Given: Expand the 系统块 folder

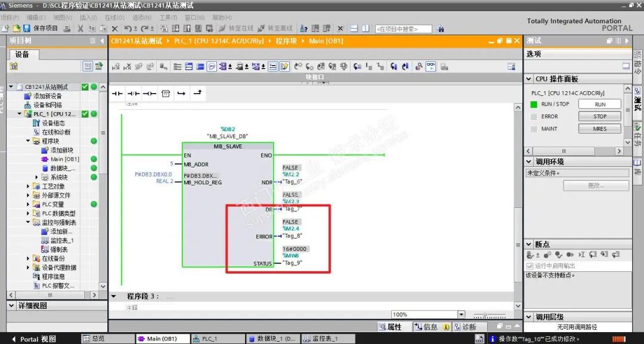Looking at the screenshot, I should tap(36, 177).
